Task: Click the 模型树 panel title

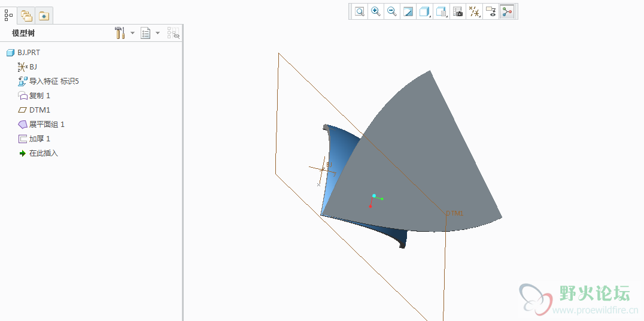Action: (x=24, y=34)
